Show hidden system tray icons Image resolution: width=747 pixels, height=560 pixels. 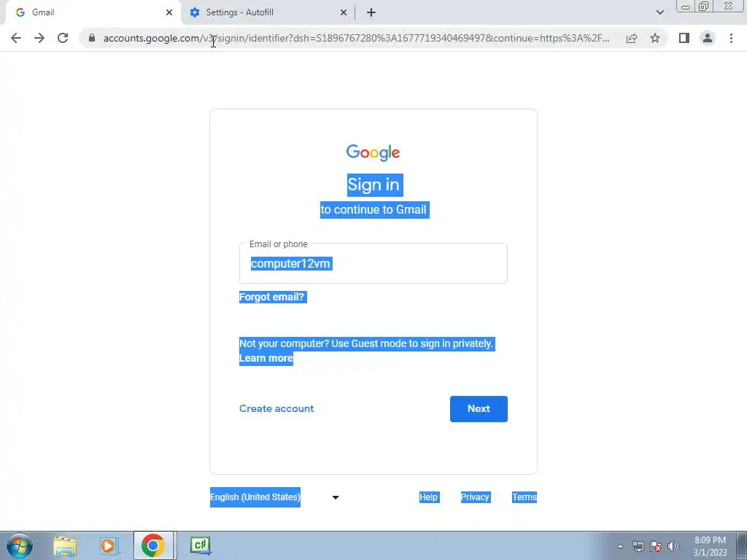pyautogui.click(x=620, y=546)
